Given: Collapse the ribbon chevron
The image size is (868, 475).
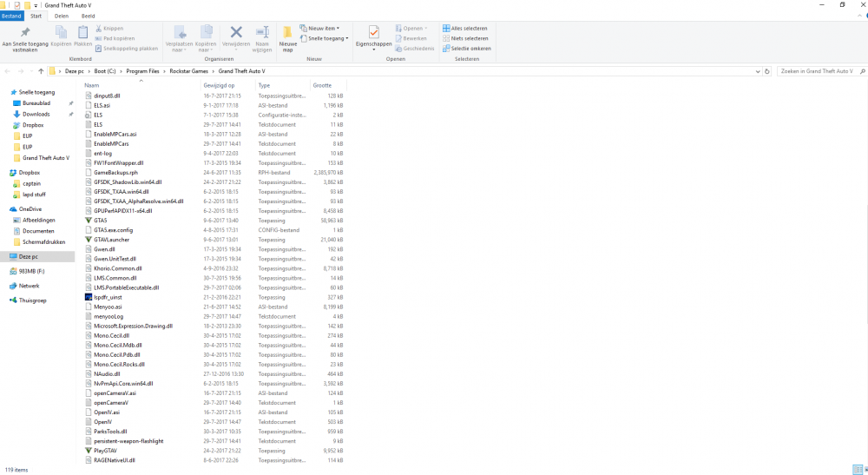Looking at the screenshot, I should coord(859,16).
